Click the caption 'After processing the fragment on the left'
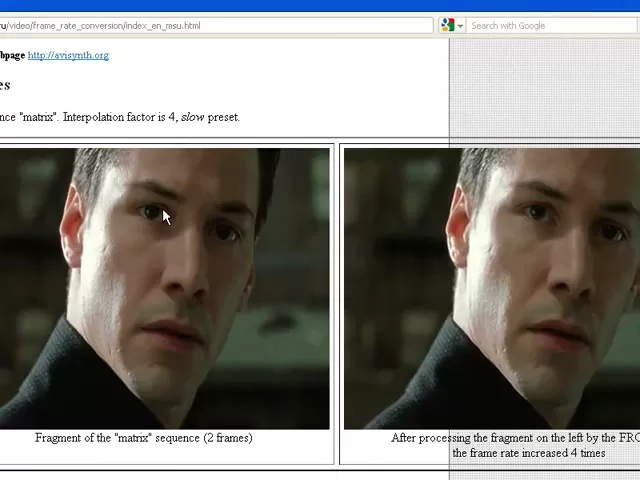 tap(487, 438)
